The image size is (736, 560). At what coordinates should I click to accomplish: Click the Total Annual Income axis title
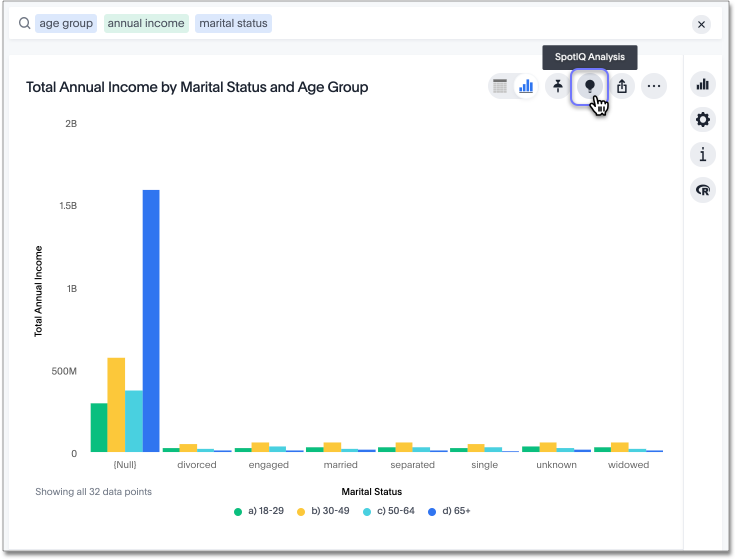coord(39,290)
